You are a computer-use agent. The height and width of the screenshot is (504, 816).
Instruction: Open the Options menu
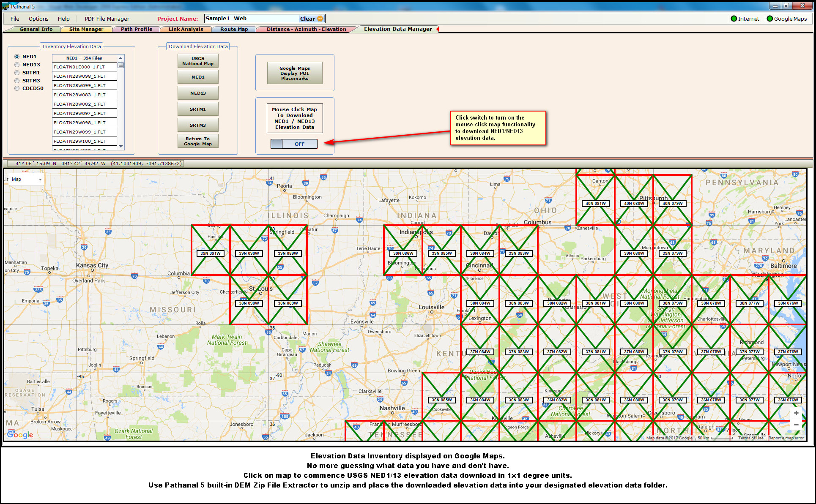[x=38, y=19]
